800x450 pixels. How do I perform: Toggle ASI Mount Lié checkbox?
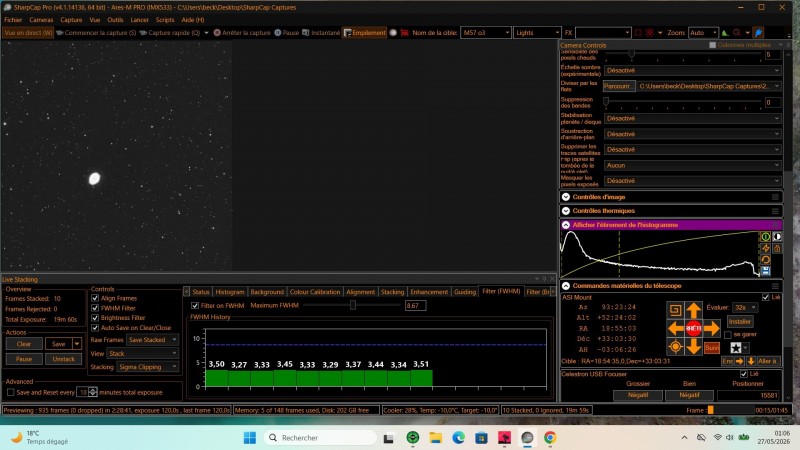pos(765,297)
